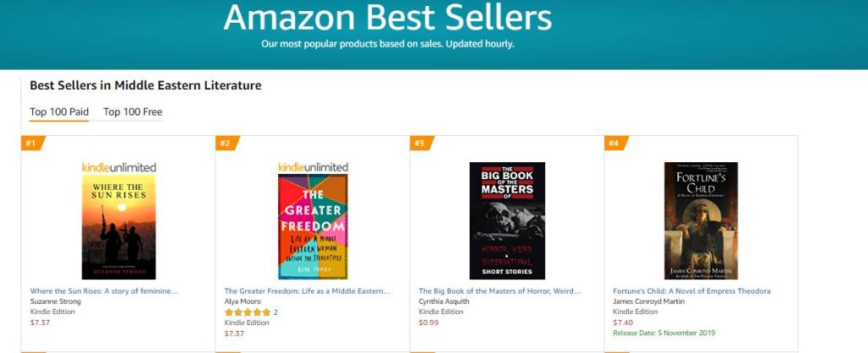Click the Kindle Unlimited logo above Where the Sun Rises
This screenshot has width=868, height=353.
pos(119,168)
